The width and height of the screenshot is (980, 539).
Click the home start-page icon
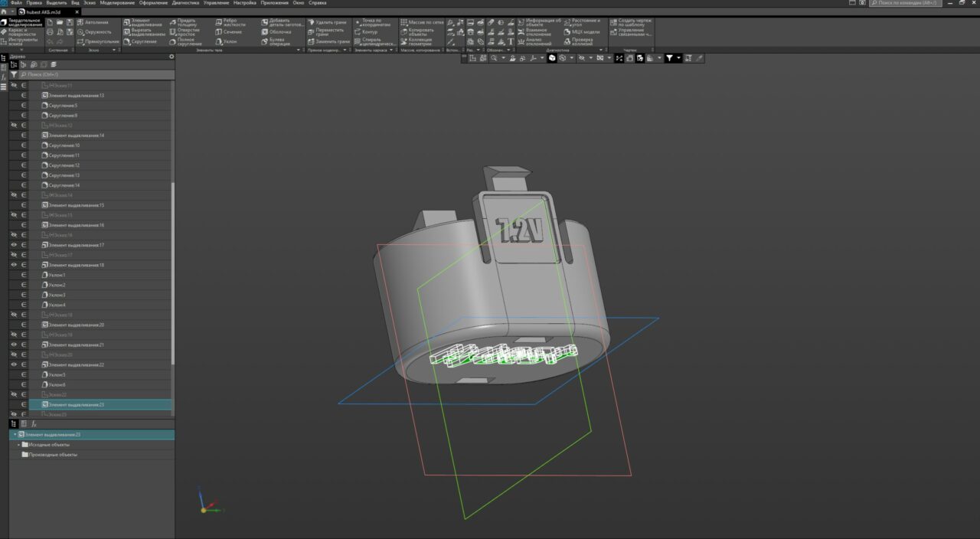click(4, 12)
